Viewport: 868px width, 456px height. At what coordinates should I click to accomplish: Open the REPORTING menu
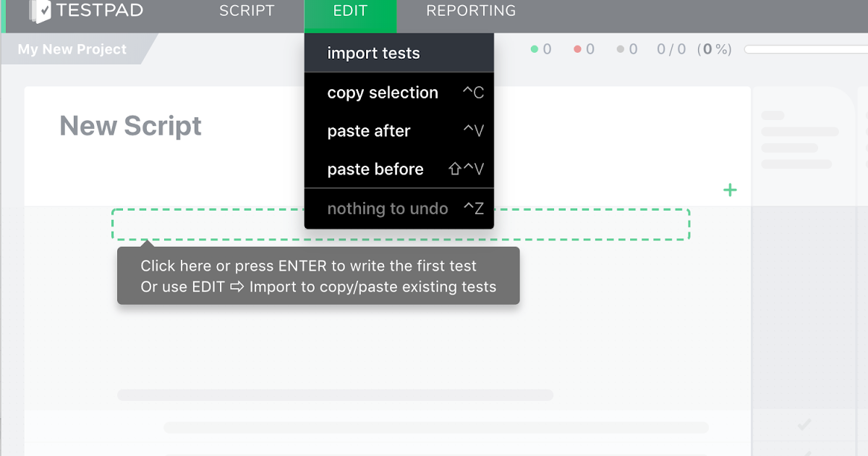(470, 11)
